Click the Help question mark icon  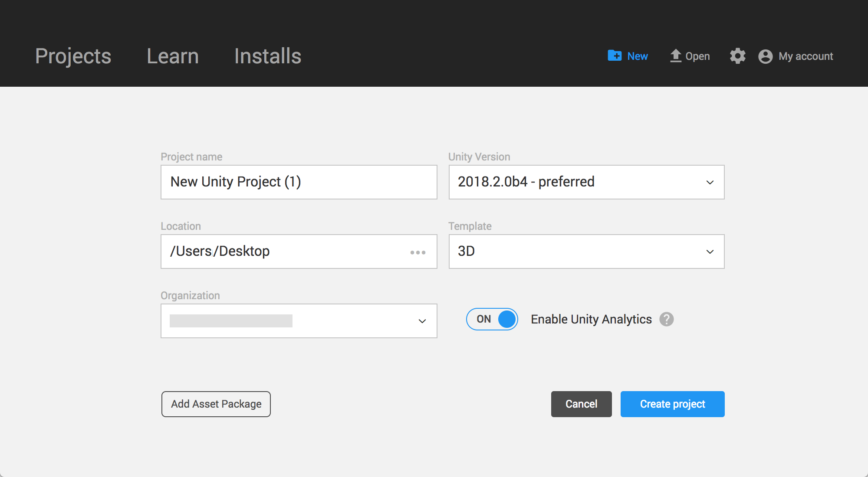(667, 319)
